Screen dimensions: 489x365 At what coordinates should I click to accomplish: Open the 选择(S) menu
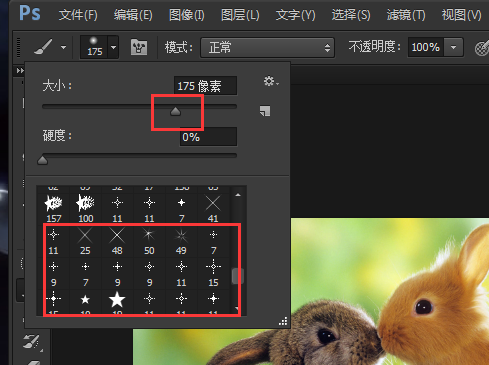(351, 15)
